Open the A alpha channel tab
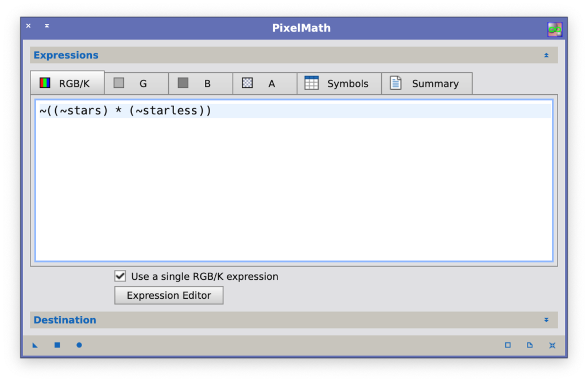This screenshot has width=588, height=382. [265, 83]
